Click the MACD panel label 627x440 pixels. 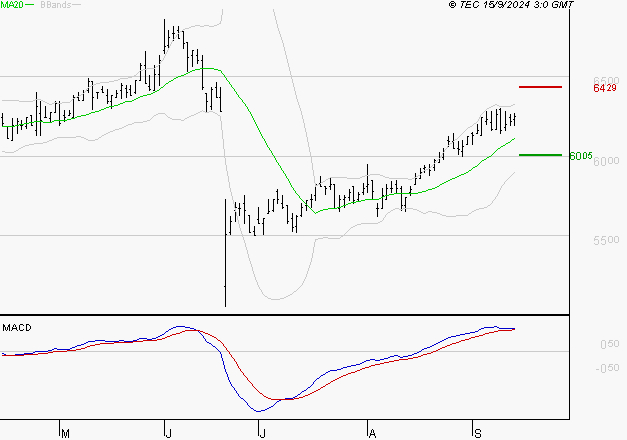[x=17, y=328]
